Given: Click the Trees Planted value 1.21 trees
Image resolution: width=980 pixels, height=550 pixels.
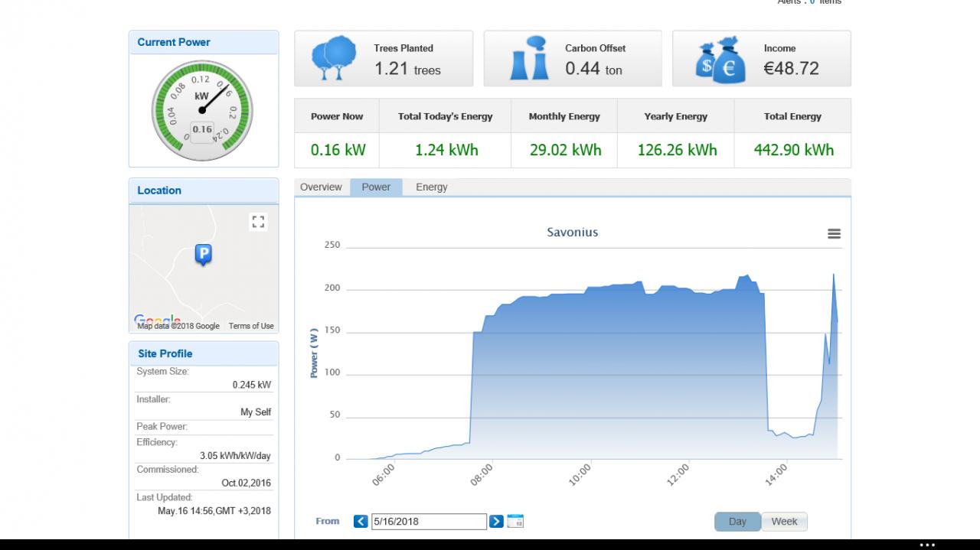Looking at the screenshot, I should tap(407, 69).
